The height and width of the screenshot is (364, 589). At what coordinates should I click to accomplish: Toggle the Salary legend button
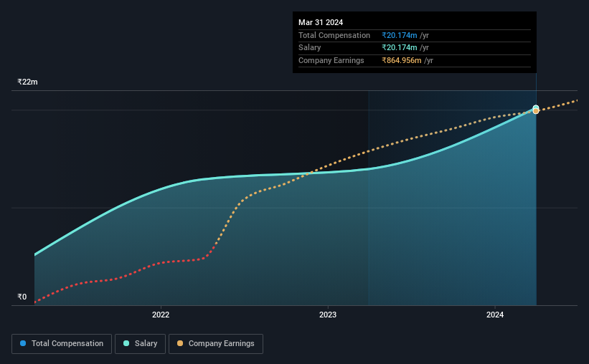coord(140,344)
